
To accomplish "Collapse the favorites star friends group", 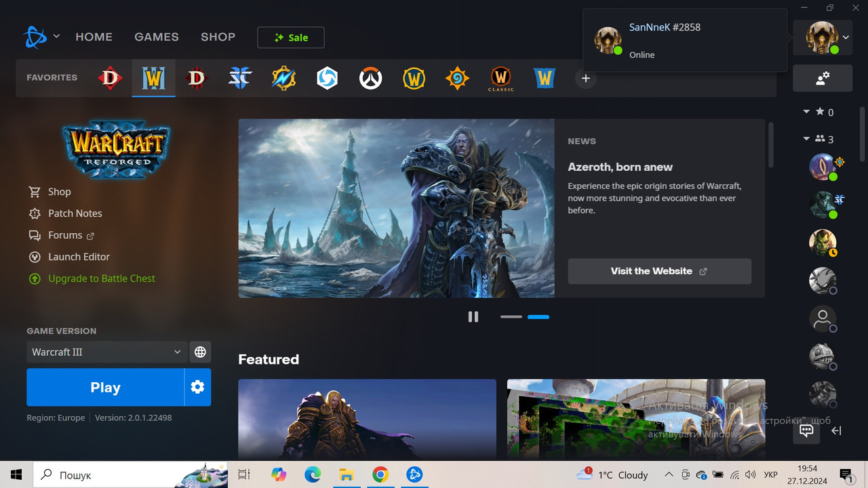I will pos(806,111).
